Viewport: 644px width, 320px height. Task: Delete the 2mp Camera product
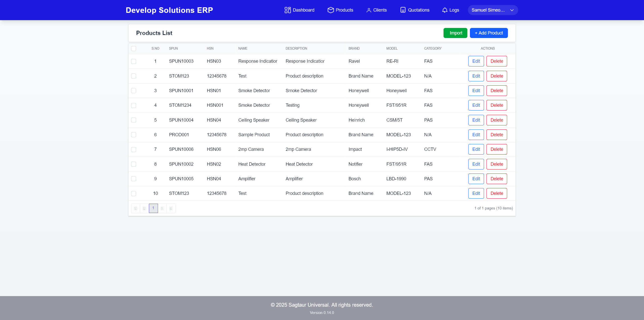click(x=497, y=149)
